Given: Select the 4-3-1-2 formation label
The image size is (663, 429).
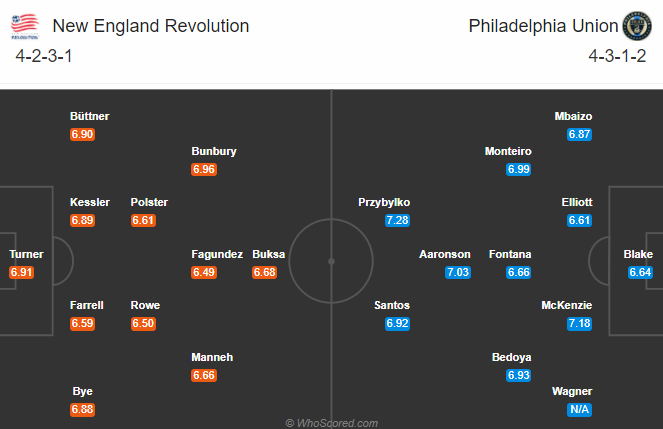Looking at the screenshot, I should coord(617,56).
